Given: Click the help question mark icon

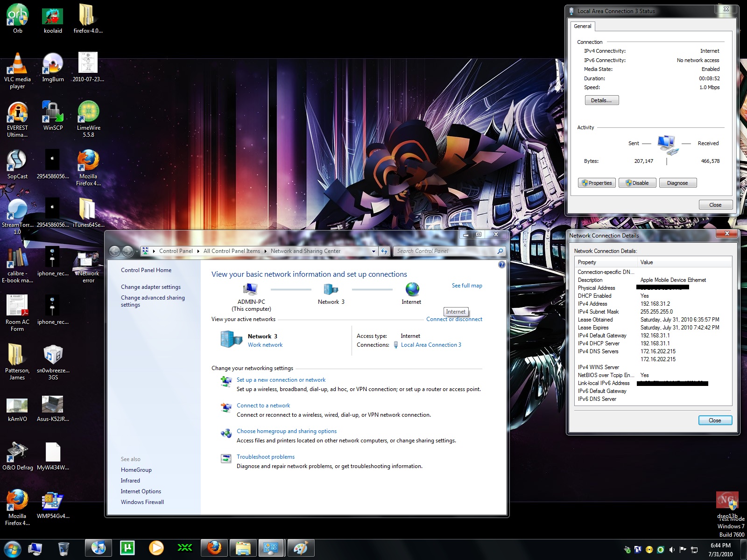Looking at the screenshot, I should click(501, 265).
